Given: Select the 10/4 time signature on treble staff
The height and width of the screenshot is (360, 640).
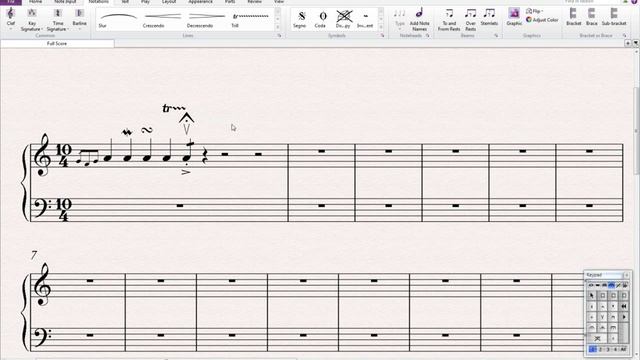Looking at the screenshot, I should point(63,156).
